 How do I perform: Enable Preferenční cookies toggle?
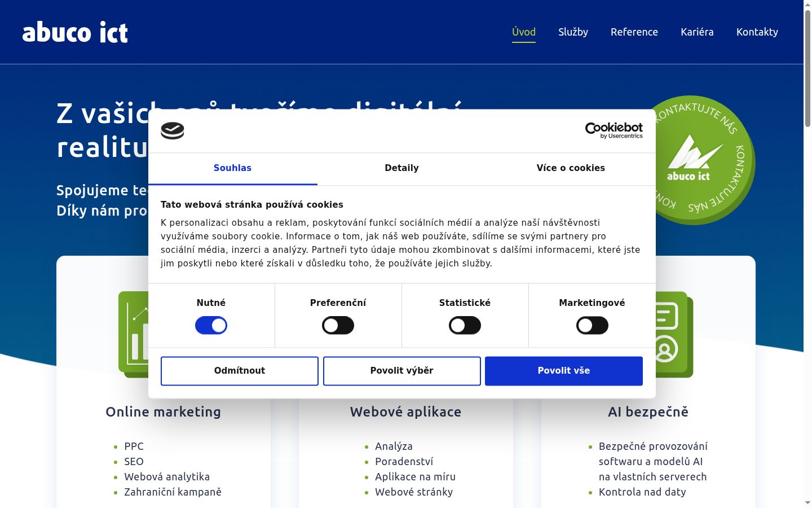tap(338, 325)
